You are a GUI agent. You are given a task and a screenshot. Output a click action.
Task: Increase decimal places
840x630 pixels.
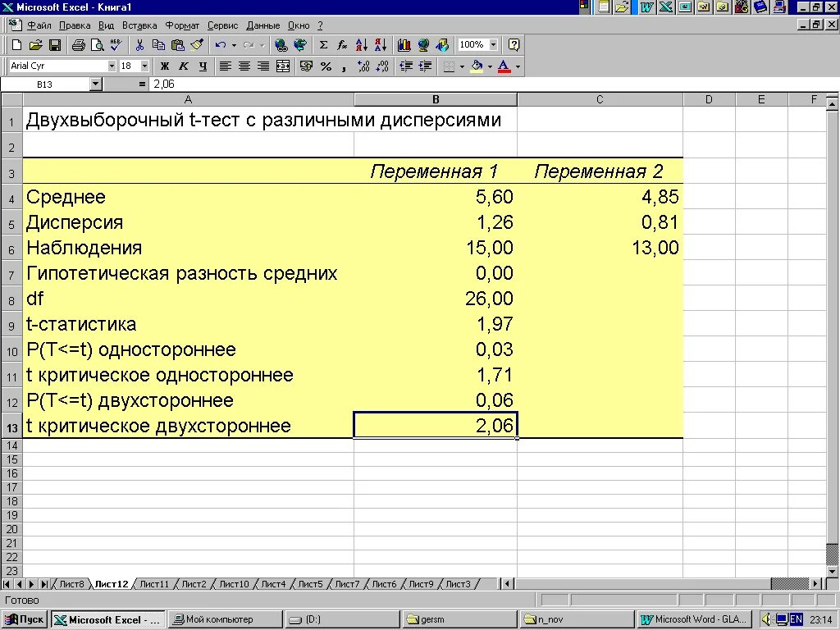pyautogui.click(x=363, y=66)
